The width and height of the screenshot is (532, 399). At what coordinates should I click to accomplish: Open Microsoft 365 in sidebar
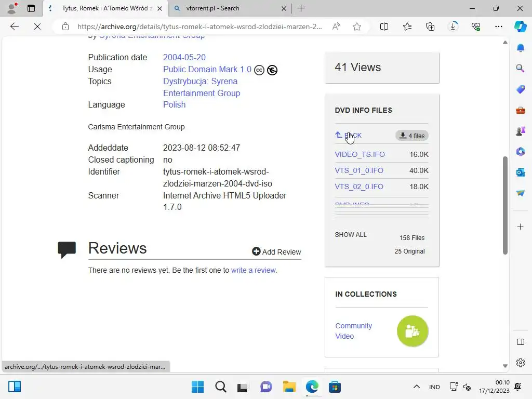[521, 151]
